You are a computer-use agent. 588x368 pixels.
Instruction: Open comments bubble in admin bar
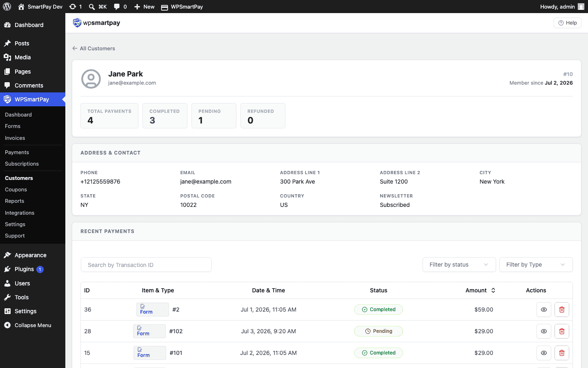[120, 7]
